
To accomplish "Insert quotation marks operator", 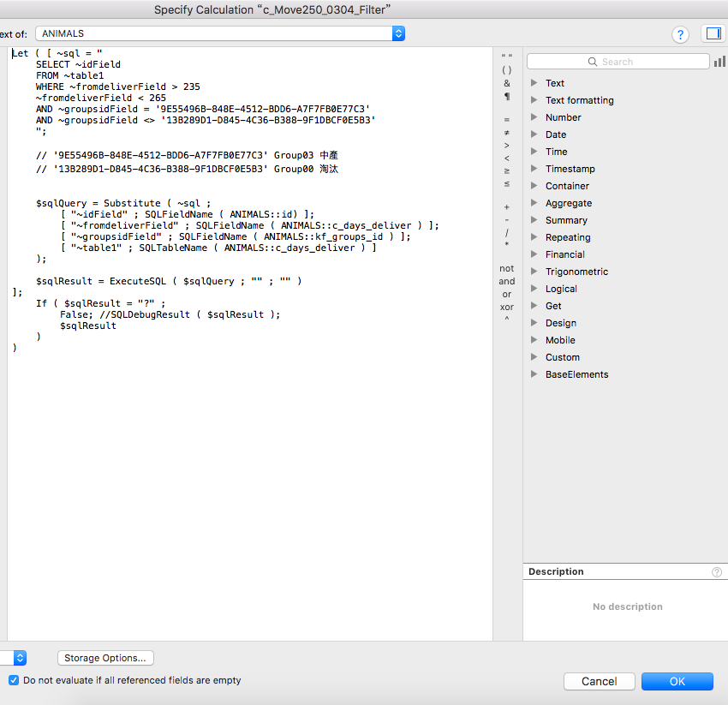I will [506, 57].
